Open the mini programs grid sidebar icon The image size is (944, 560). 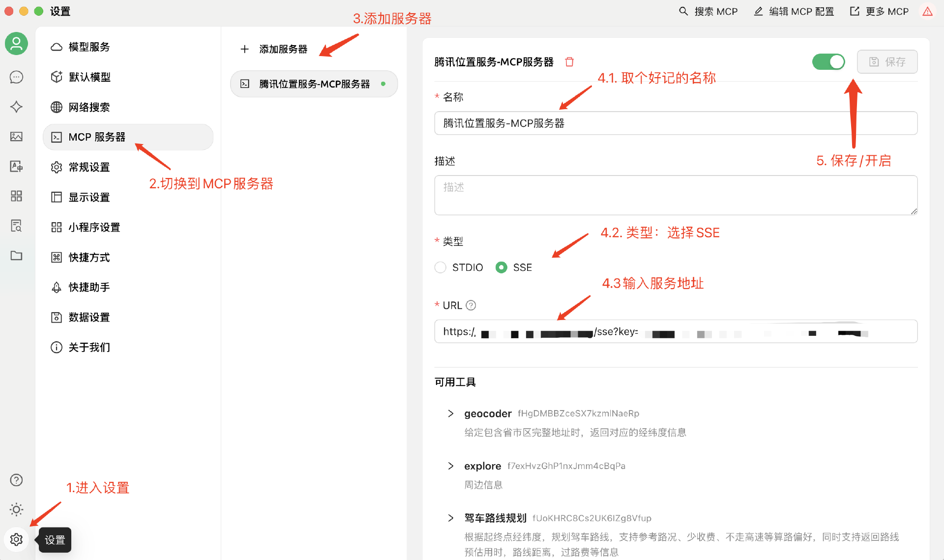[x=16, y=196]
